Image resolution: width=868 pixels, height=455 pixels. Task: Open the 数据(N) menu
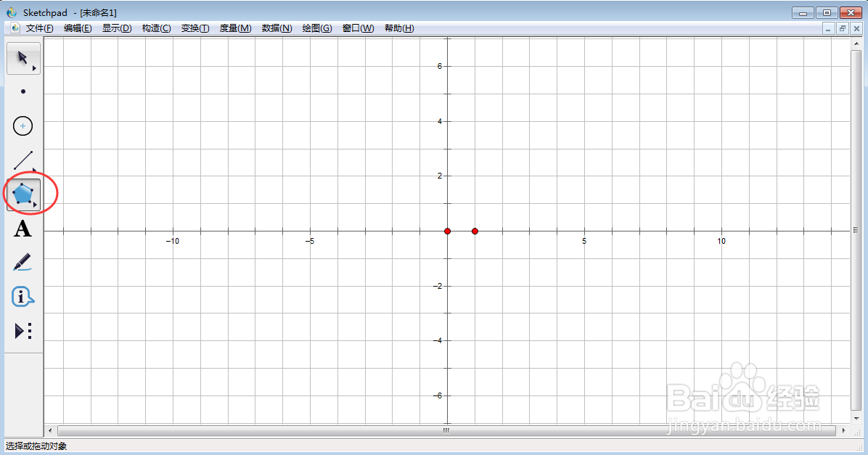277,28
